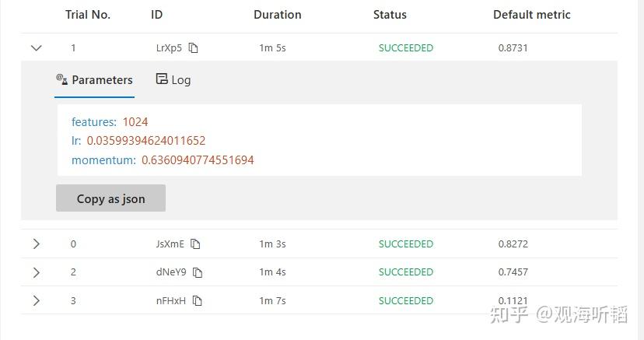Click the Log tab icon
644x340 pixels.
162,79
